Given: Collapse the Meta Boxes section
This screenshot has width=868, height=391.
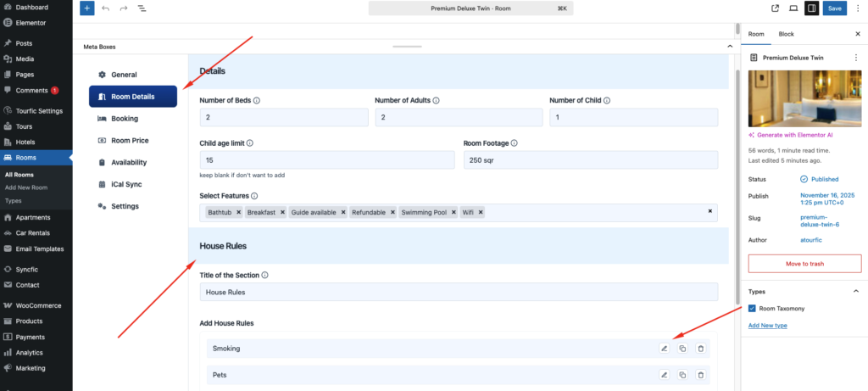Looking at the screenshot, I should 730,46.
